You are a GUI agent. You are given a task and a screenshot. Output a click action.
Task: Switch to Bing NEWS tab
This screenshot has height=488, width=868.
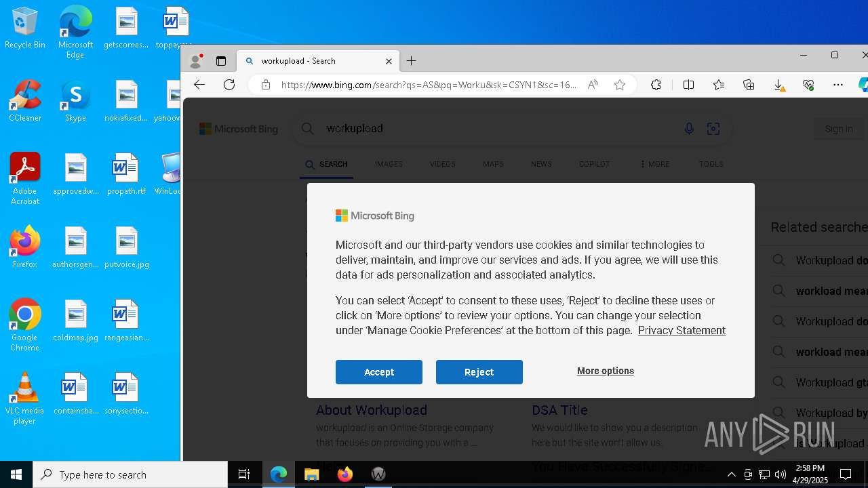(541, 164)
